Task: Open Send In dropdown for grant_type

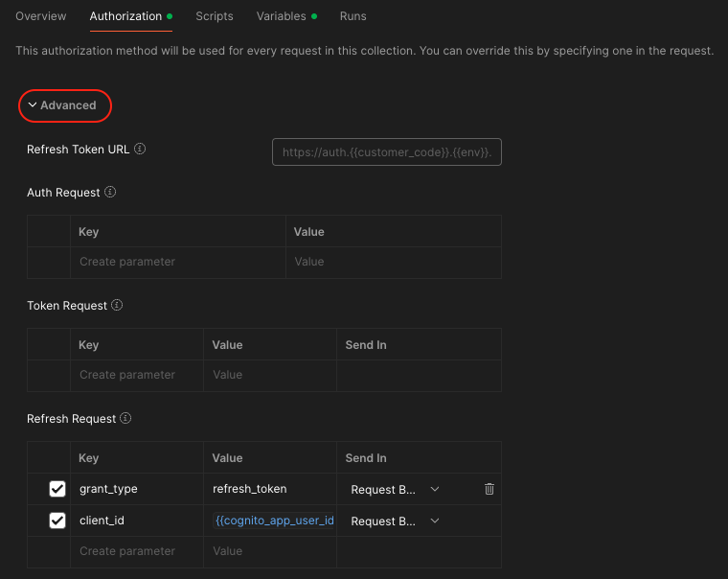Action: coord(395,489)
